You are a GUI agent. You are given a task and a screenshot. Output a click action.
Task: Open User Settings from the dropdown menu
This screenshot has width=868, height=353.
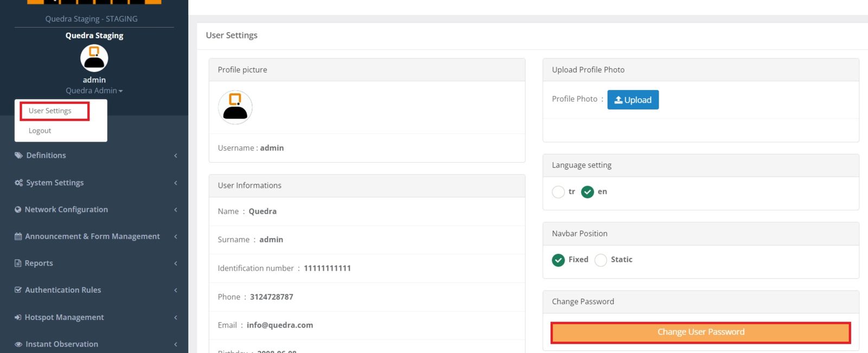(x=50, y=111)
